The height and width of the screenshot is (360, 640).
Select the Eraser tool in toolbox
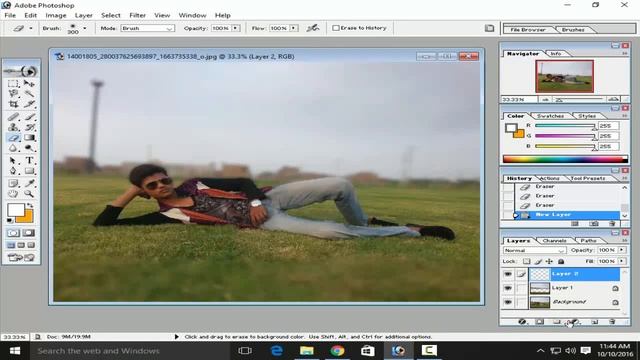(13, 138)
